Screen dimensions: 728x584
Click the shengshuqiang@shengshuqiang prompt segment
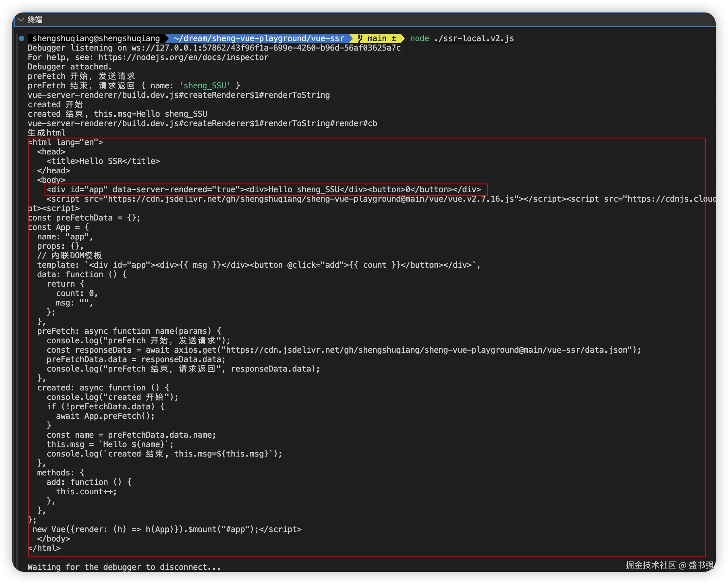(96, 38)
